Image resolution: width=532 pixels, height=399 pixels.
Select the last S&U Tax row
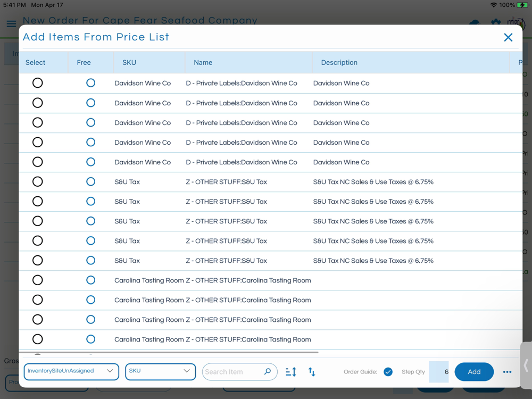point(38,260)
